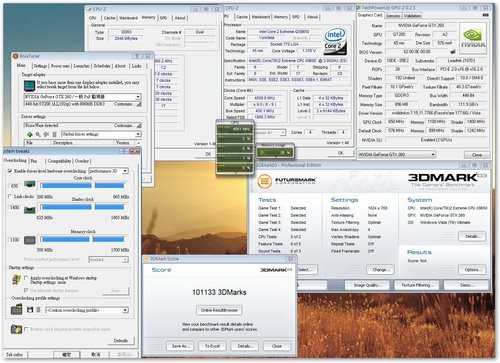The image size is (500, 363).
Task: Click the Memory clock slider
Action: pos(83,239)
